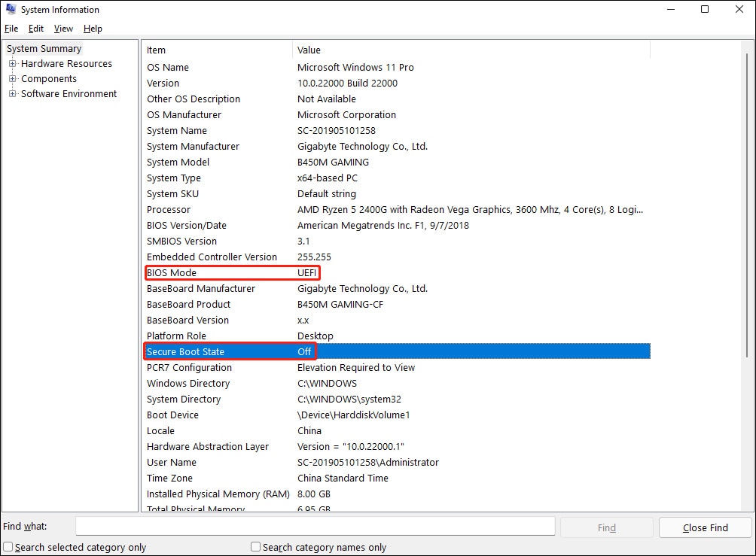The height and width of the screenshot is (556, 756).
Task: Select the Time Zone row
Action: [397, 478]
